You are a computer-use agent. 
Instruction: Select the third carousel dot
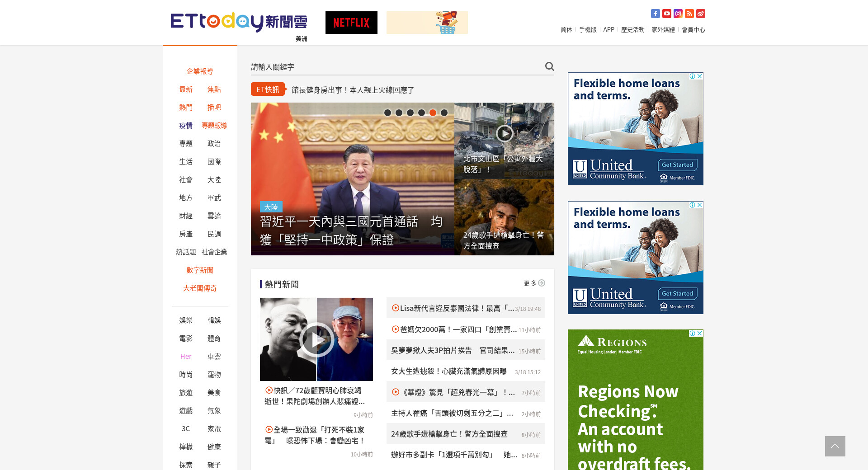pos(410,113)
